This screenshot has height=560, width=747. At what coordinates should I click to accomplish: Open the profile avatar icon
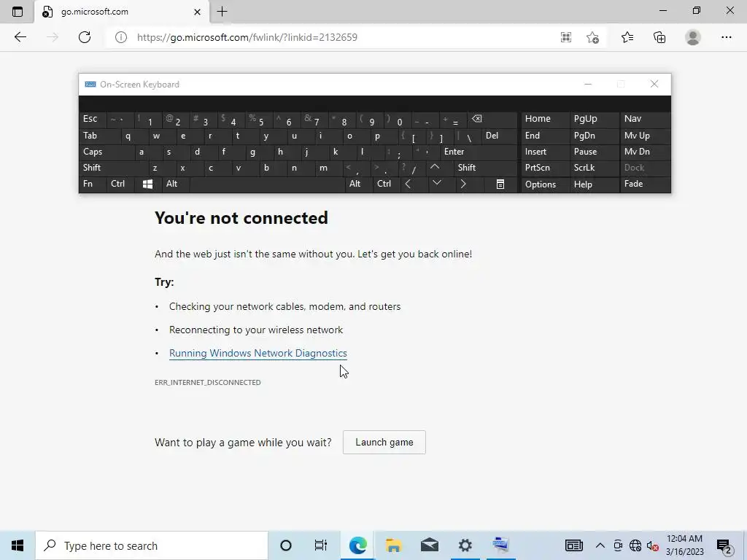click(x=693, y=37)
